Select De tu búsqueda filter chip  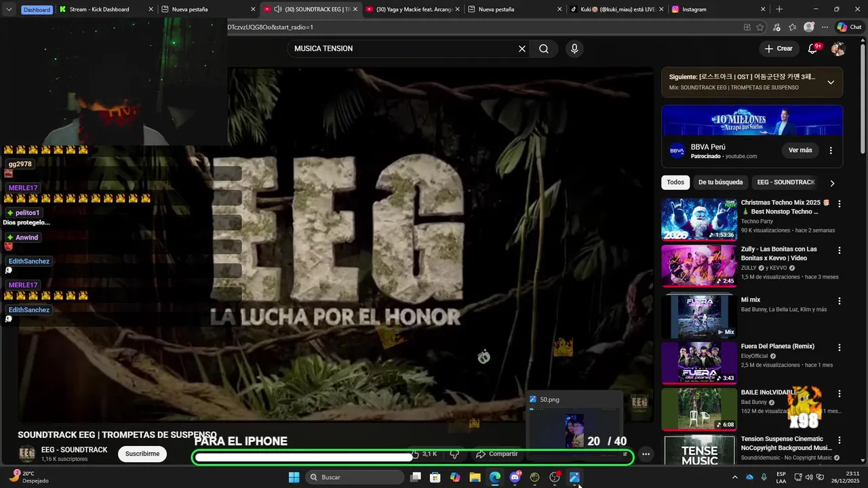coord(720,182)
